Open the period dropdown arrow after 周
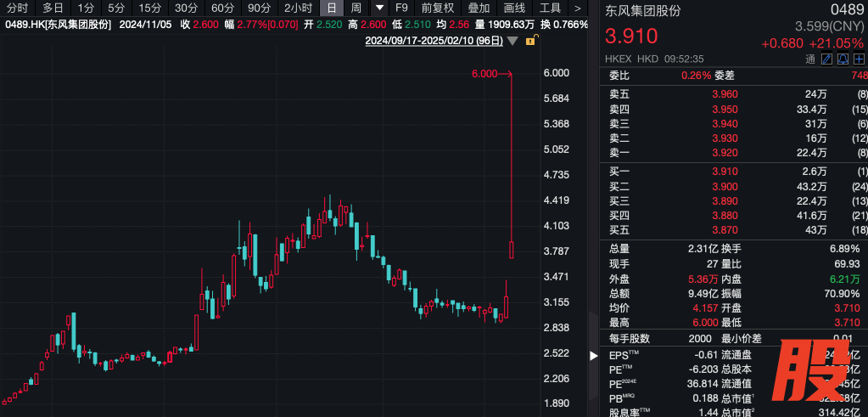This screenshot has width=868, height=417. pos(379,8)
